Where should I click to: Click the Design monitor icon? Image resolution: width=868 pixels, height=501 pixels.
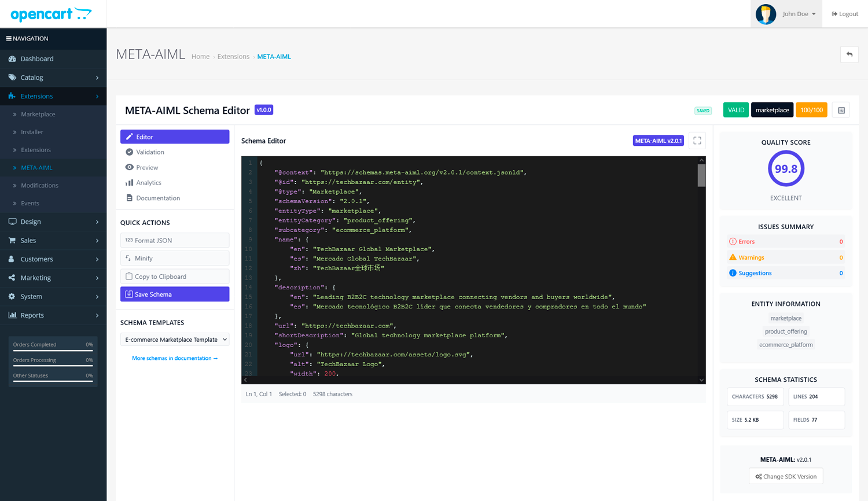pyautogui.click(x=12, y=222)
